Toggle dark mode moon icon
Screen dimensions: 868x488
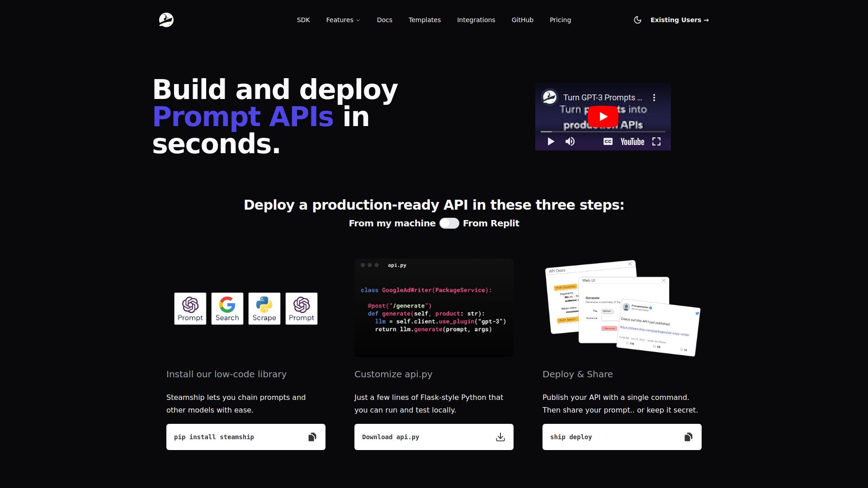click(637, 20)
